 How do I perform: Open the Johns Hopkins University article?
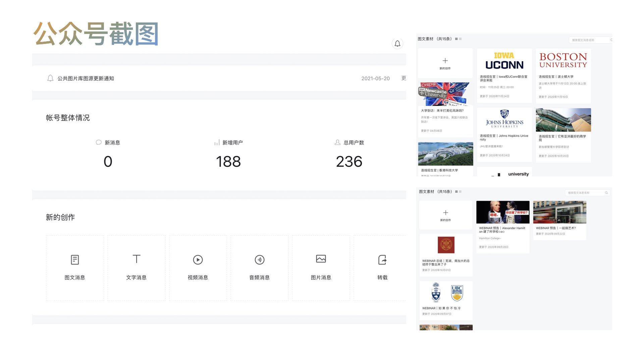point(504,134)
